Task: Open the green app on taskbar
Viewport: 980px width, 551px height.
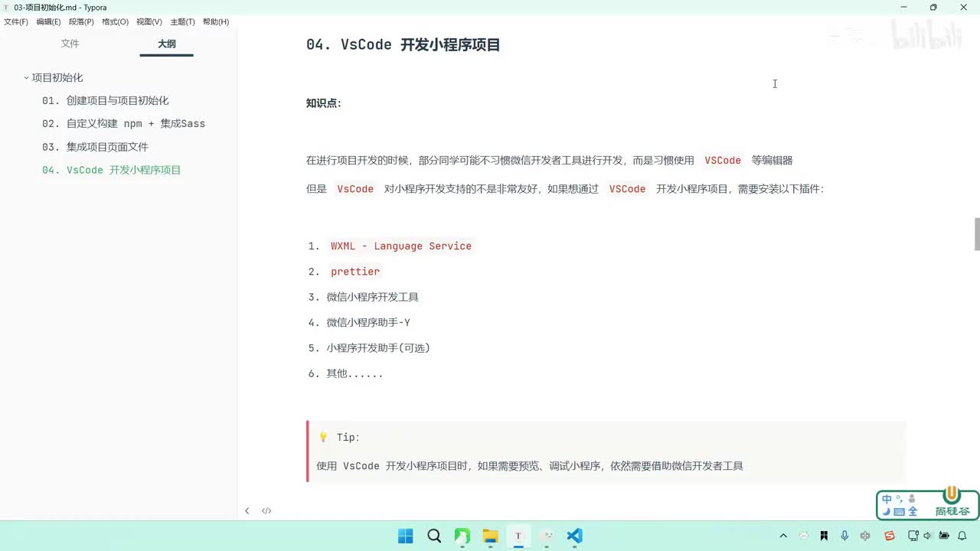Action: pyautogui.click(x=462, y=536)
